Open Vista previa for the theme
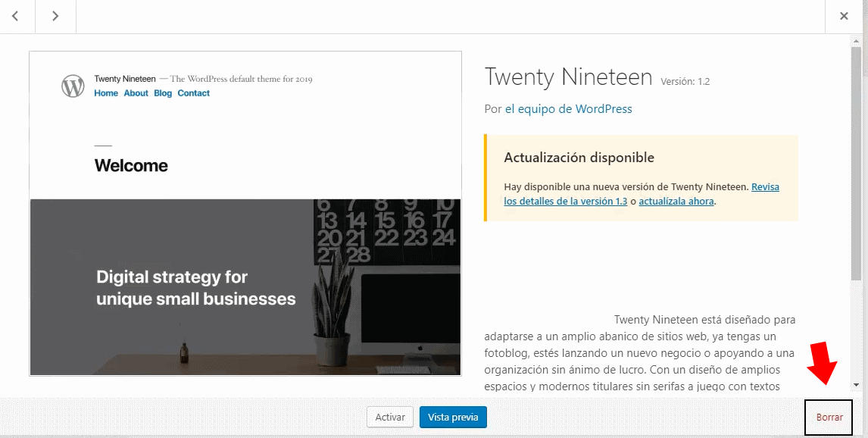This screenshot has height=438, width=868. tap(453, 417)
